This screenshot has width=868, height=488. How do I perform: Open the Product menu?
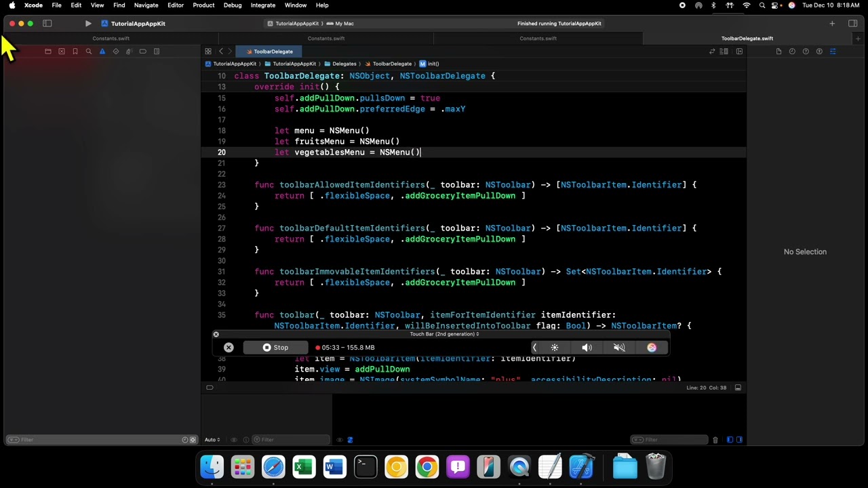(203, 5)
